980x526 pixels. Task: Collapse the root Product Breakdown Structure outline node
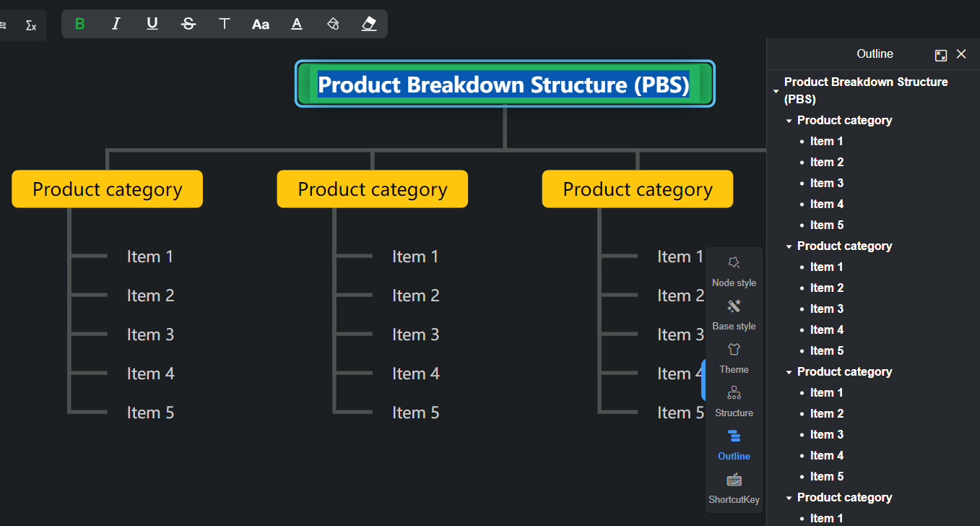pos(776,91)
